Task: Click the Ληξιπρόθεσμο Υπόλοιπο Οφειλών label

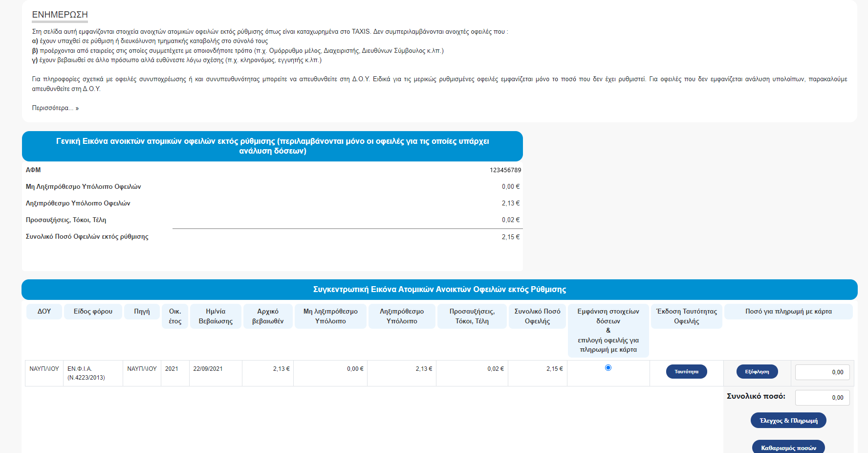Action: click(78, 204)
